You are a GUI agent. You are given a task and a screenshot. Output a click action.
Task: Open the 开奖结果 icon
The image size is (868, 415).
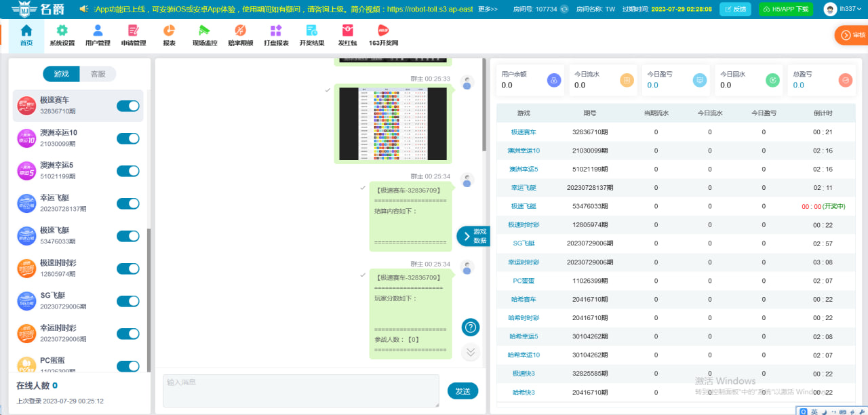pyautogui.click(x=312, y=31)
